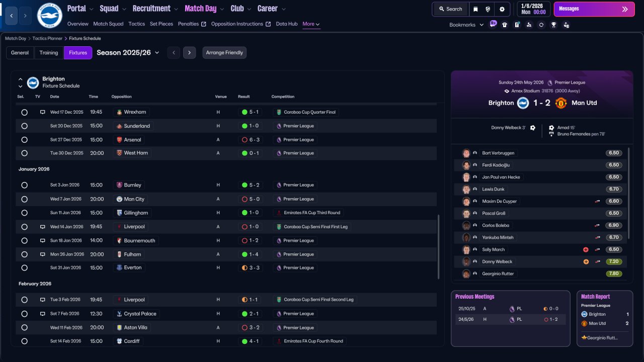Switch to the Training tab

pos(49,53)
